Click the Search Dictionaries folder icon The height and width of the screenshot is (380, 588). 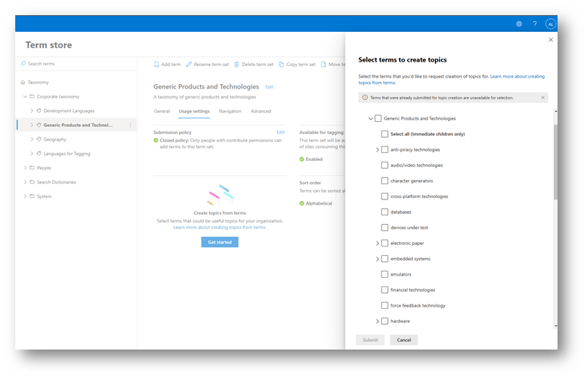click(32, 182)
